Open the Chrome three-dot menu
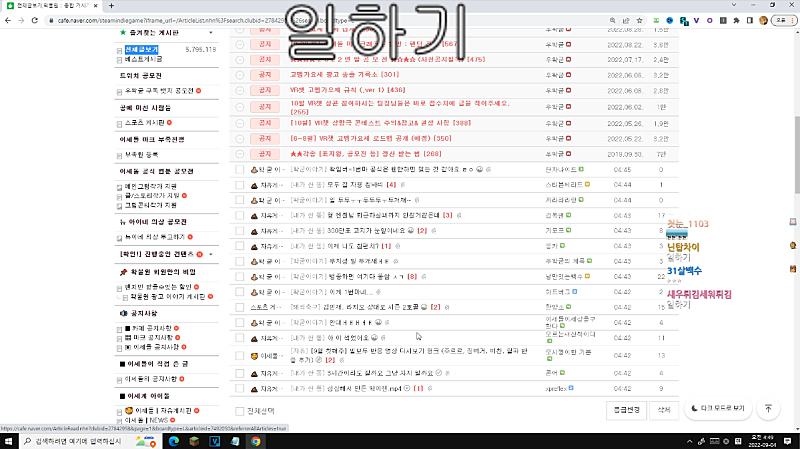Image resolution: width=800 pixels, height=449 pixels. (793, 20)
